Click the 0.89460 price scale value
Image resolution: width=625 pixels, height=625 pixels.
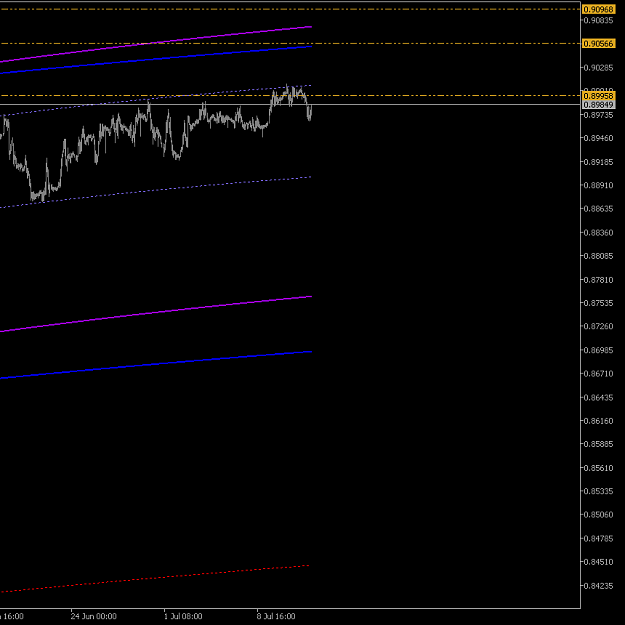598,138
